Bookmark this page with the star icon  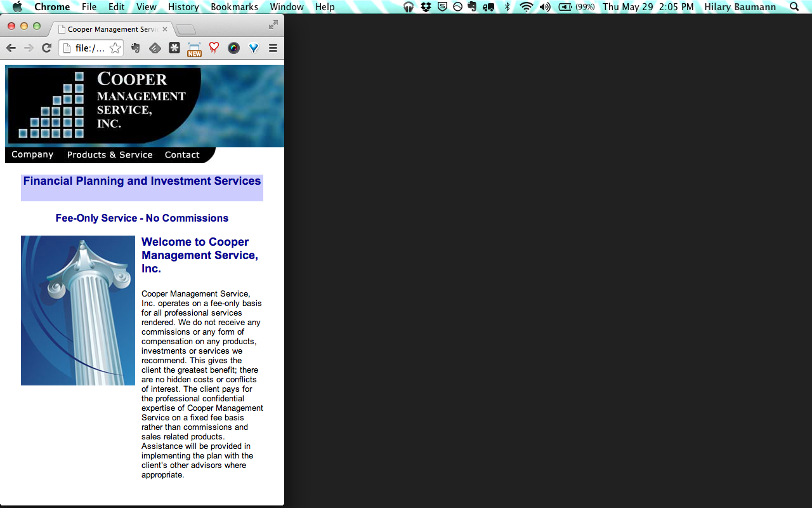(x=115, y=48)
